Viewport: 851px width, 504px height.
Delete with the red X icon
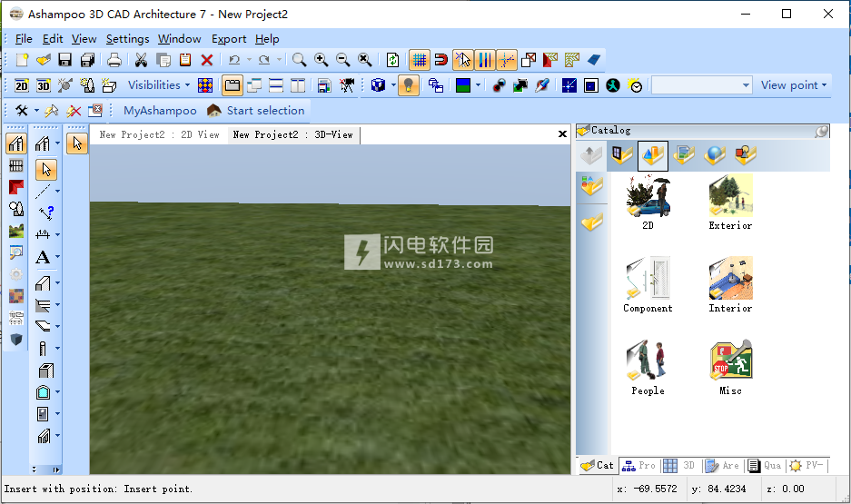(x=207, y=60)
